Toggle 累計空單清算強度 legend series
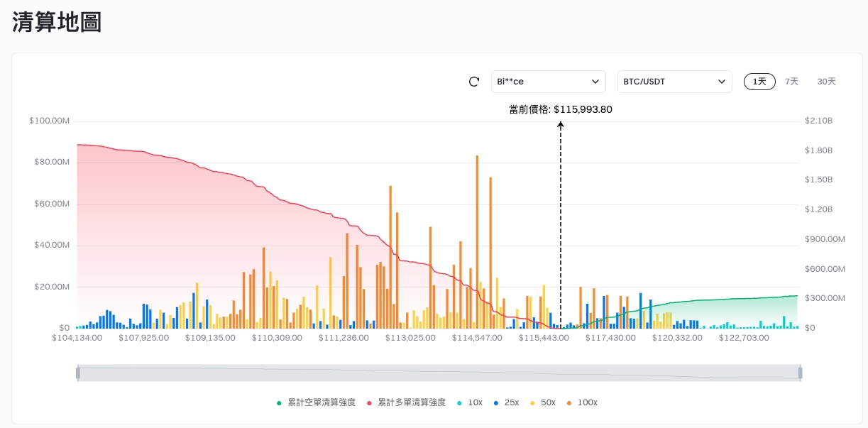 [x=321, y=402]
